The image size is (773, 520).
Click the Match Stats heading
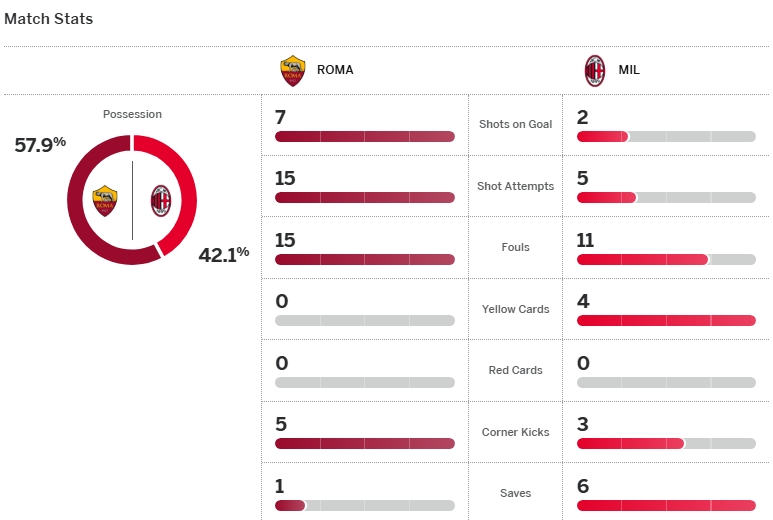pos(49,19)
